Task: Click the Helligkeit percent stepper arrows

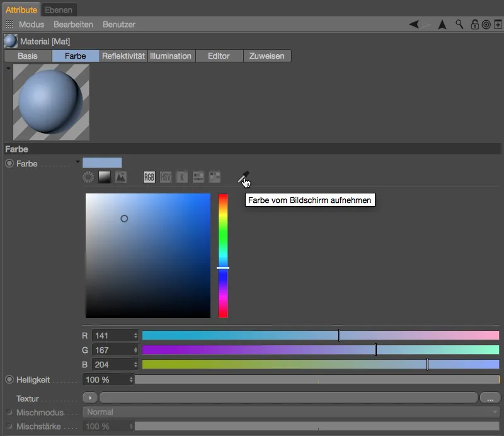Action: (131, 380)
